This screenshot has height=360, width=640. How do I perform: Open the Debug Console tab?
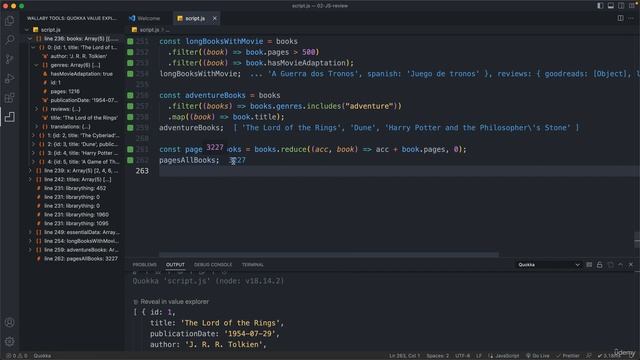pos(213,265)
